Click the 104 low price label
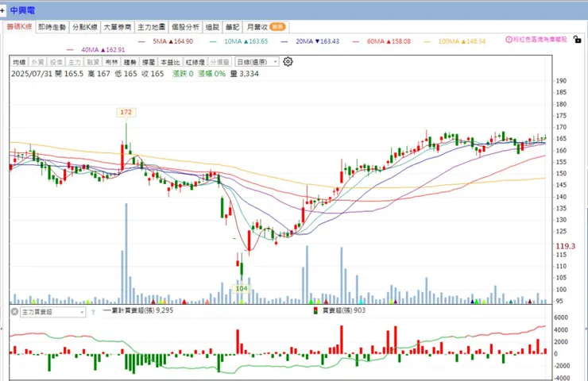This screenshot has width=588, height=381. point(242,288)
